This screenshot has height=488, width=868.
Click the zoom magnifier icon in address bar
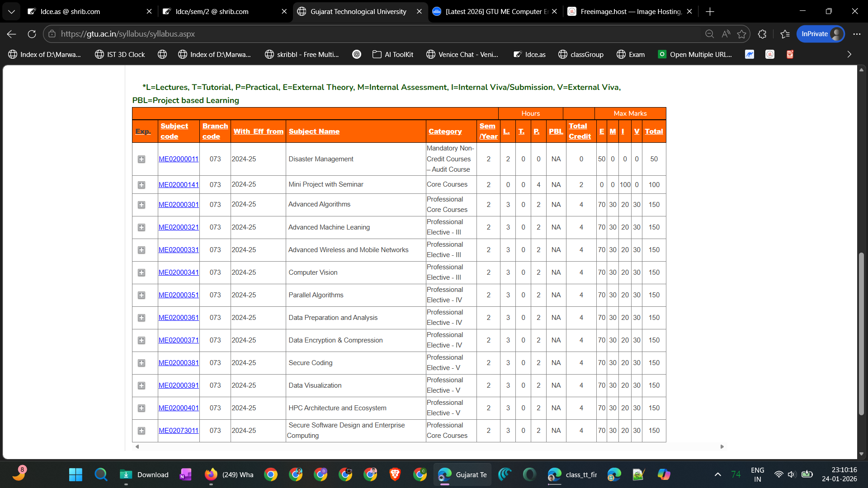709,34
